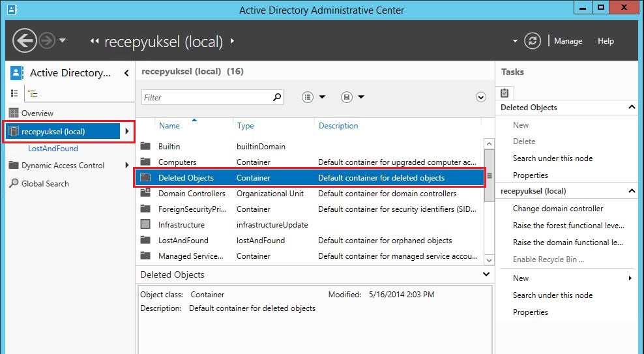
Task: Click list scrollbar down arrow
Action: pos(489,260)
